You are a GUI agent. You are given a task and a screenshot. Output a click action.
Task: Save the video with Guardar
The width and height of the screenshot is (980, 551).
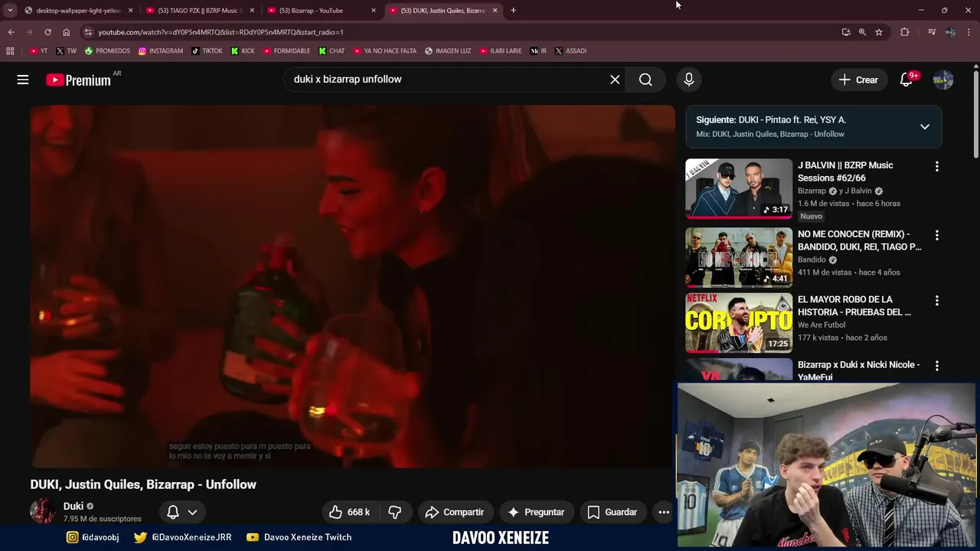coord(612,512)
